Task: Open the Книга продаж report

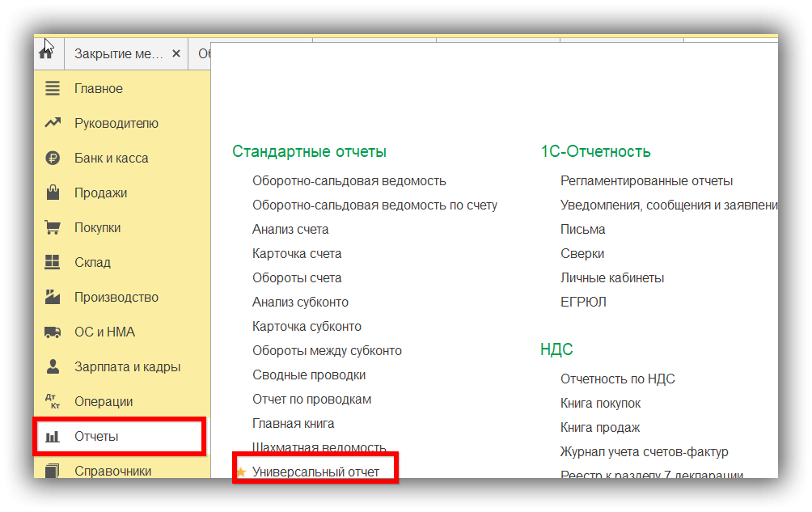Action: click(x=599, y=428)
